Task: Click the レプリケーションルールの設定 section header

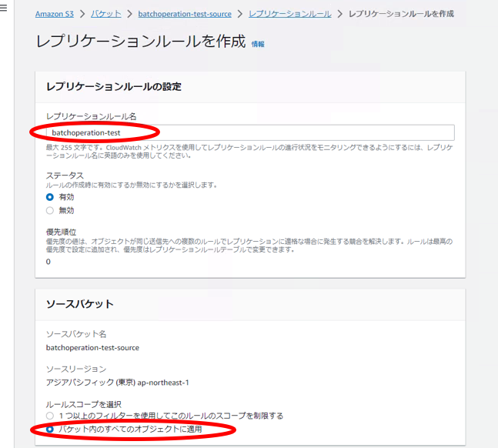Action: tap(113, 86)
